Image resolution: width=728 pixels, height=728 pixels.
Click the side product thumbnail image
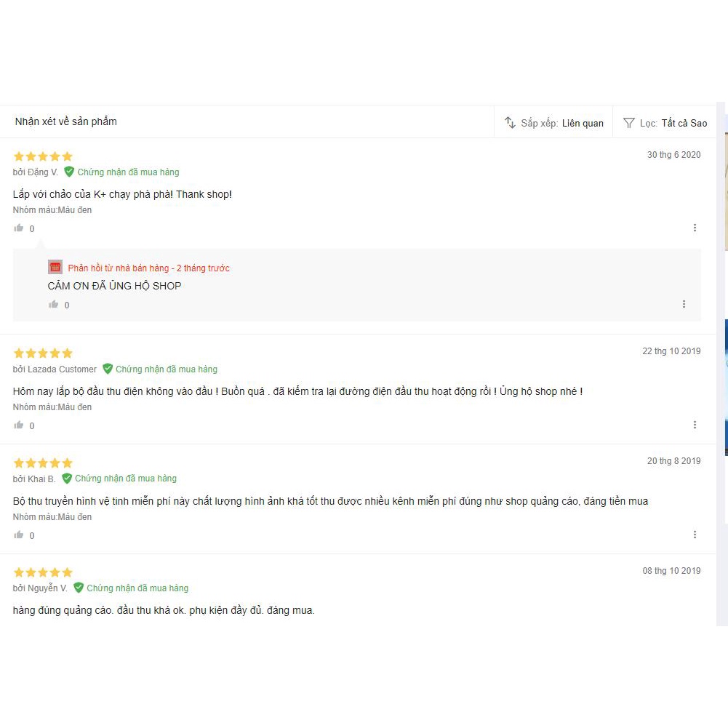[724, 385]
